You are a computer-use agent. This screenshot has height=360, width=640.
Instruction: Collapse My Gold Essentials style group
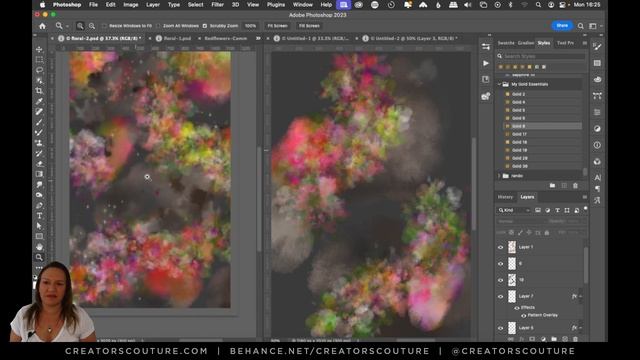pyautogui.click(x=499, y=84)
